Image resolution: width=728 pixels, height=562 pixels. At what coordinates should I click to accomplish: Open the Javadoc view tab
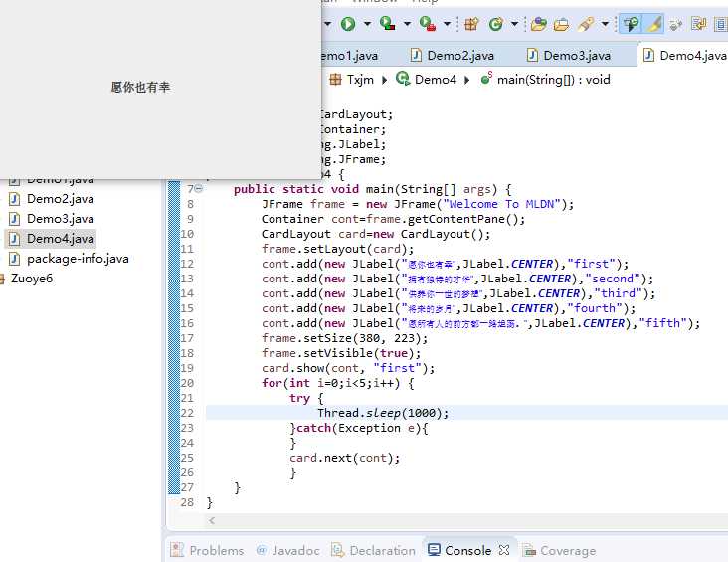287,550
